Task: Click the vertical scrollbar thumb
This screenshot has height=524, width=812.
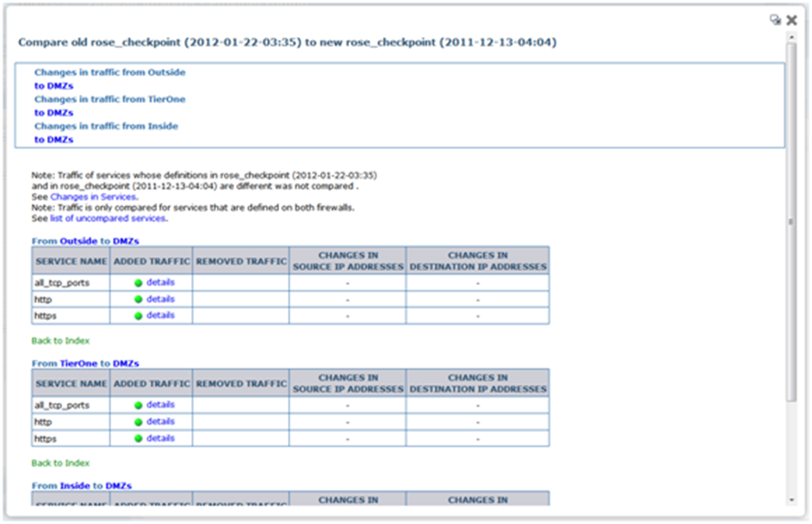Action: tap(791, 221)
